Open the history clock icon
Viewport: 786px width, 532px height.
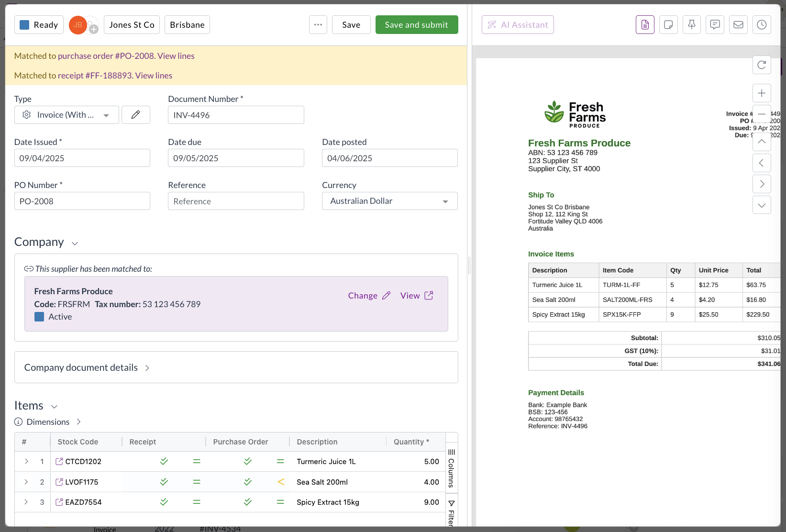[x=762, y=25]
